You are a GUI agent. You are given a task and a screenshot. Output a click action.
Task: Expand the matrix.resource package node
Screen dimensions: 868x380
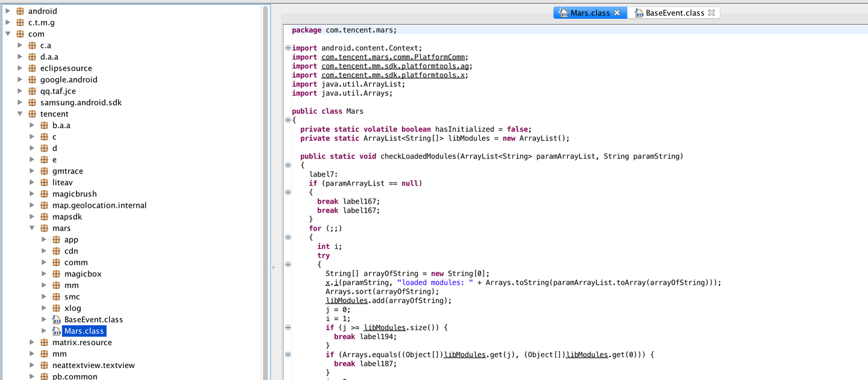point(32,342)
